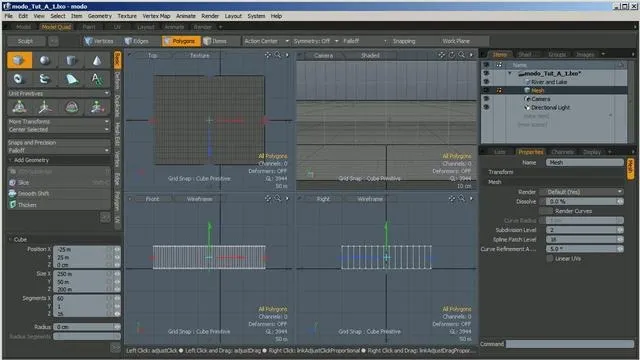This screenshot has height=360, width=640.
Task: Click the Command input field
Action: [569, 344]
